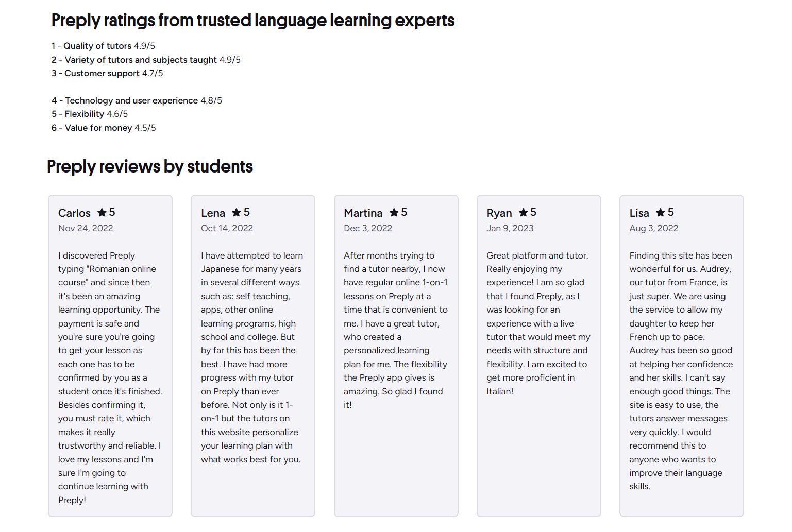Image resolution: width=792 pixels, height=532 pixels.
Task: Click the Preply reviews by students heading
Action: 150,167
